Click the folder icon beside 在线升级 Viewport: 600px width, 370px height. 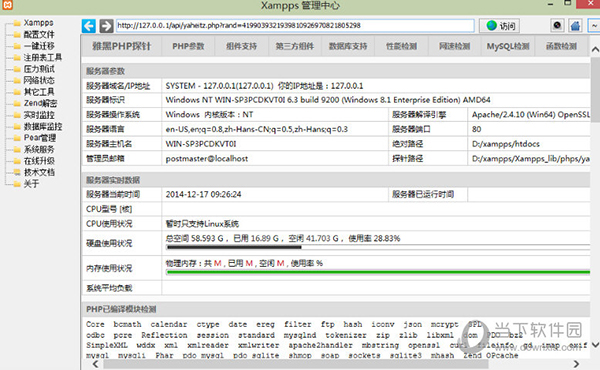pos(17,161)
